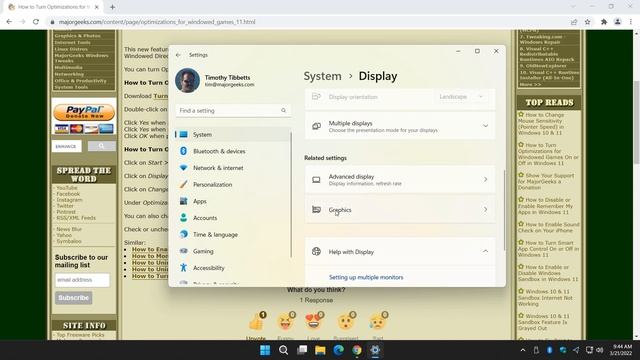Click Subscribe button on MajorGeeks page
The height and width of the screenshot is (360, 640).
tap(73, 298)
